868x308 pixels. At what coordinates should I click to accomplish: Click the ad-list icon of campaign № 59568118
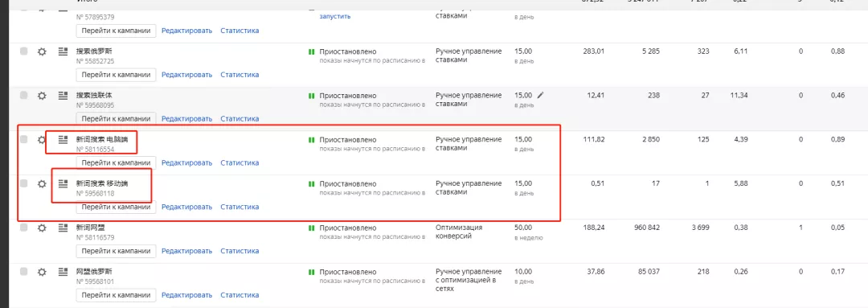(63, 184)
